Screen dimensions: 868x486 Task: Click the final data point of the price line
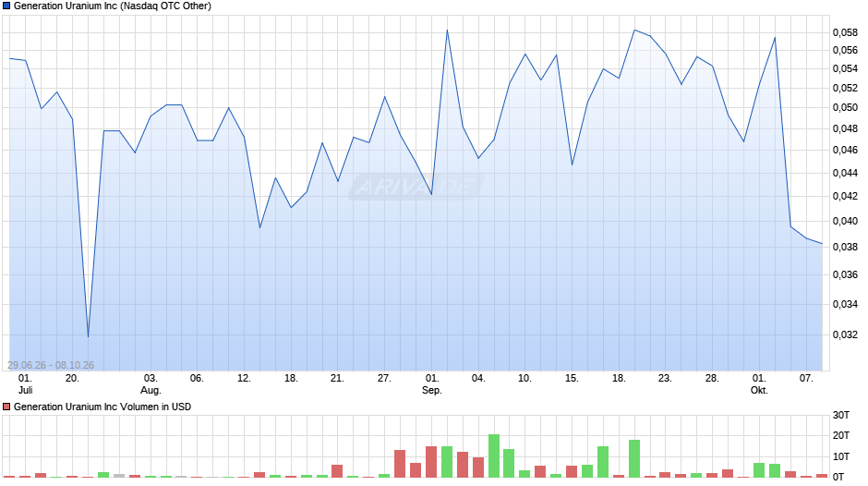point(822,244)
